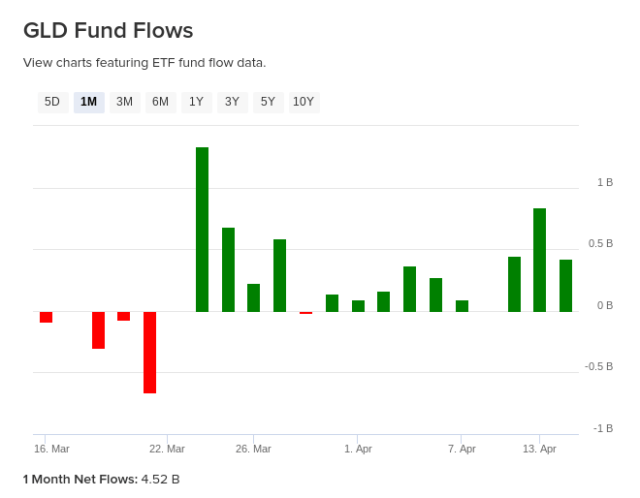This screenshot has width=640, height=498.
Task: Click the largest red outflow bar
Action: 150,352
